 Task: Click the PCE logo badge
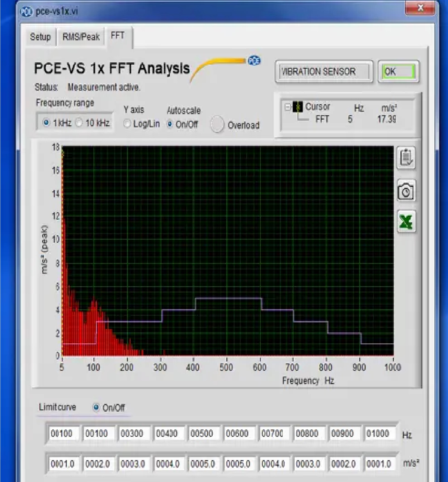pos(254,61)
